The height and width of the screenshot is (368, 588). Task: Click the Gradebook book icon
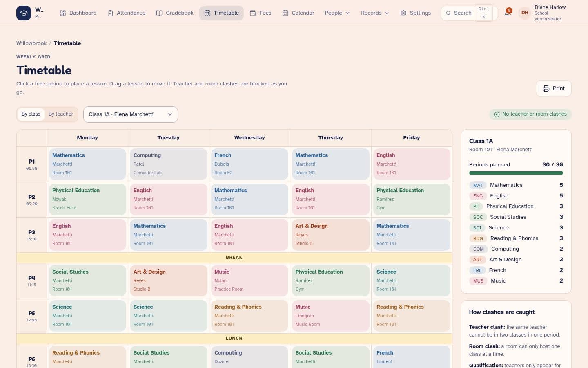(159, 13)
